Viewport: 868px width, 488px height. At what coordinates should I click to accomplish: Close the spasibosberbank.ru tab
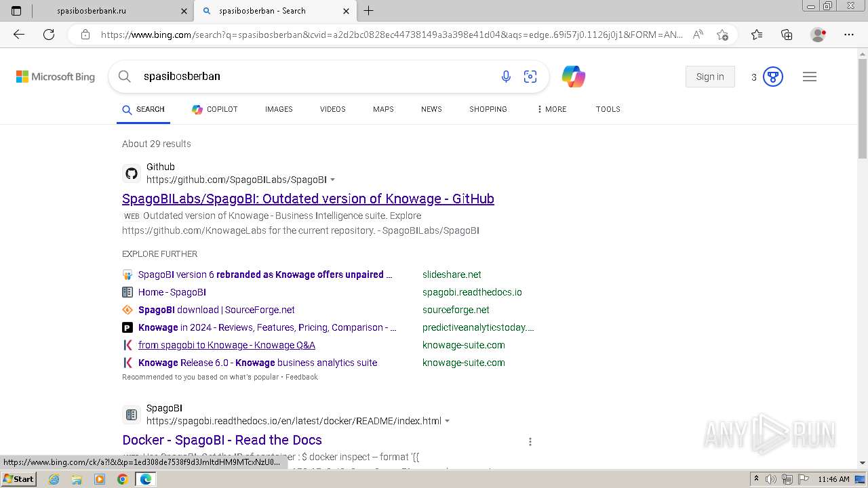(x=184, y=11)
